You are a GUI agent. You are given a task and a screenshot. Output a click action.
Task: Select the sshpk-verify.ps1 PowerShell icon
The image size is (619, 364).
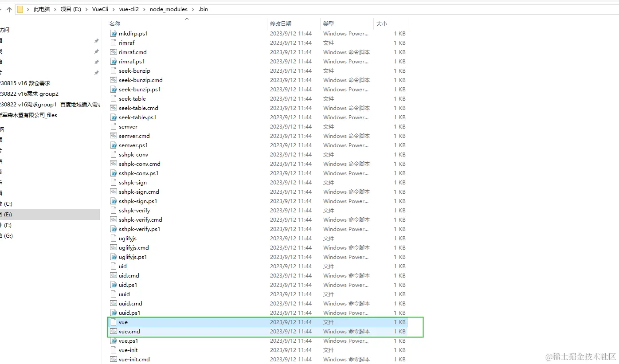[114, 229]
